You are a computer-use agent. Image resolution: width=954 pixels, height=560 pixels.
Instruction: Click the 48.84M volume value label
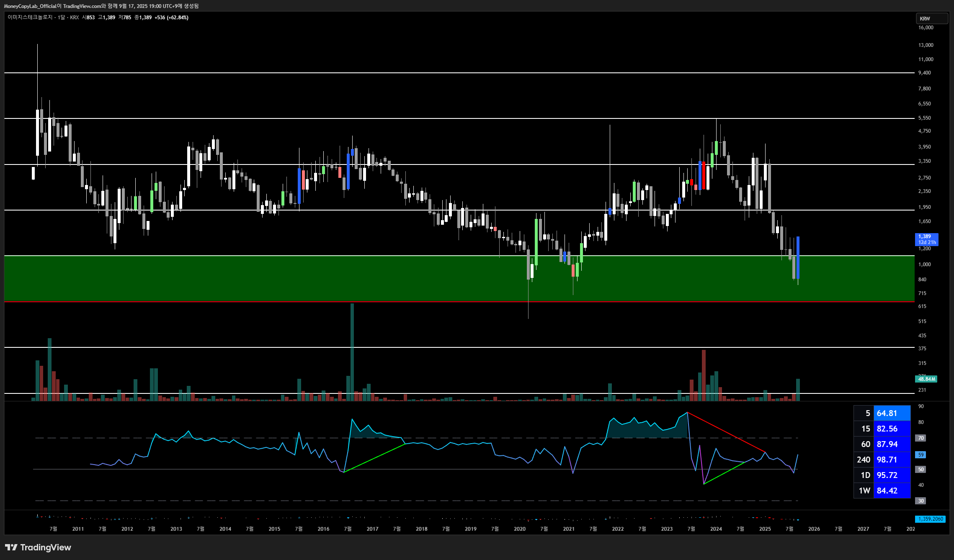[926, 379]
